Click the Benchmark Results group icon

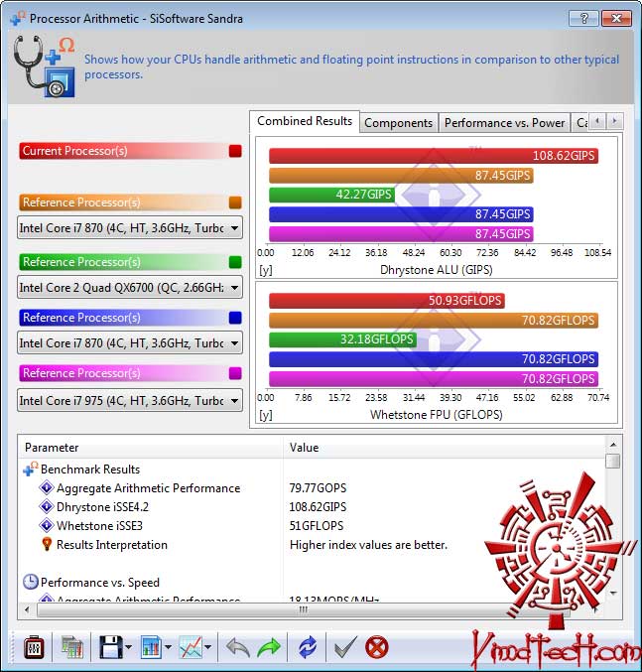click(30, 469)
